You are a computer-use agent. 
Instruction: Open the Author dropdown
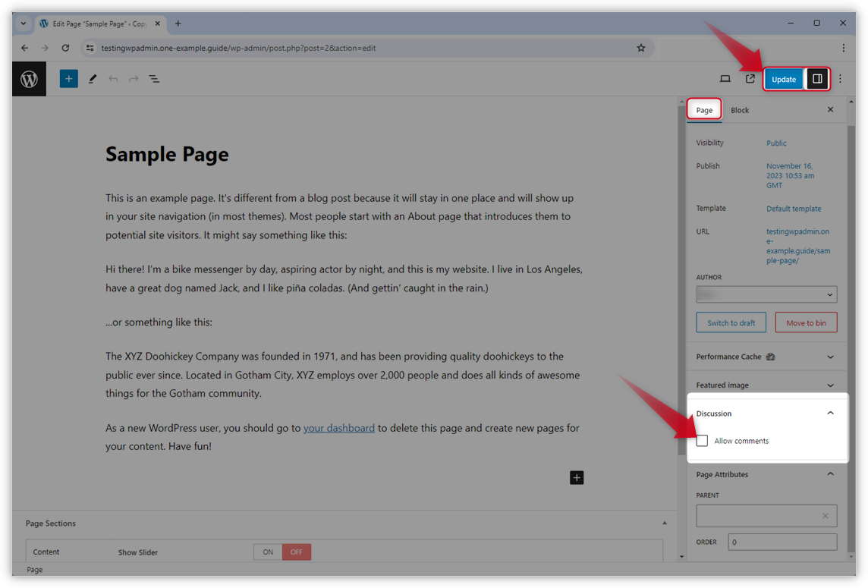(x=766, y=294)
